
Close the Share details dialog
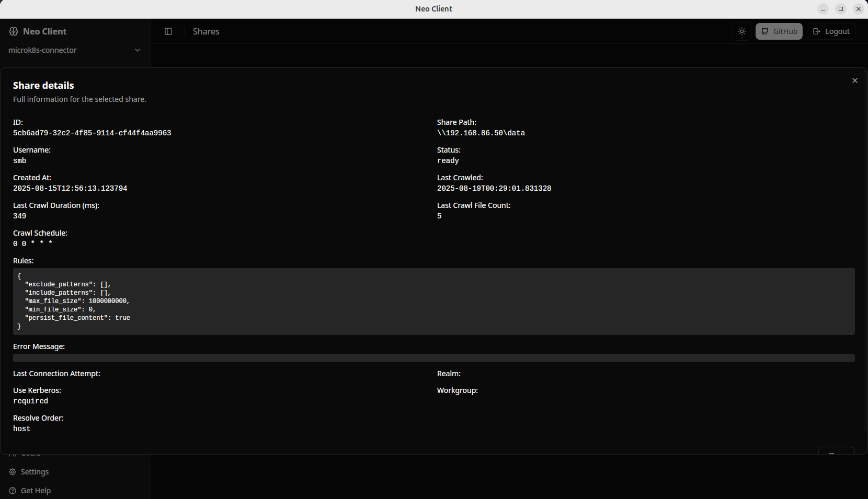pos(854,80)
